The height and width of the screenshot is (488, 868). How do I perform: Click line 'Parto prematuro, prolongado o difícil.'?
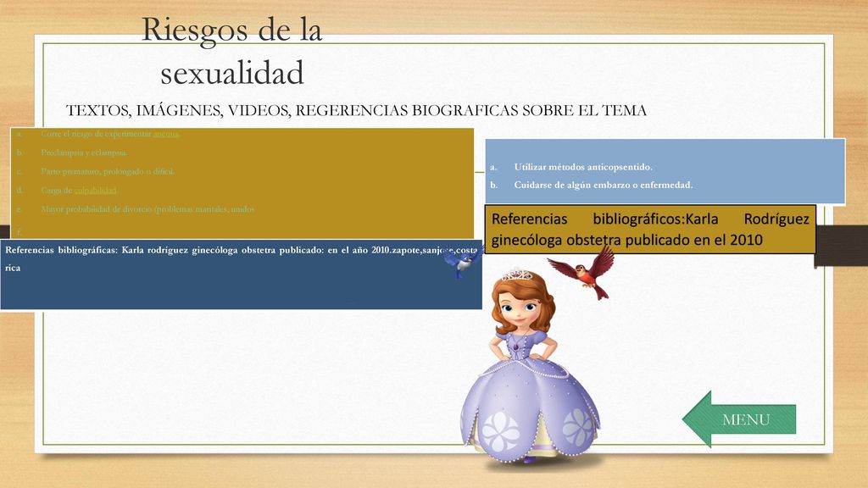[108, 171]
